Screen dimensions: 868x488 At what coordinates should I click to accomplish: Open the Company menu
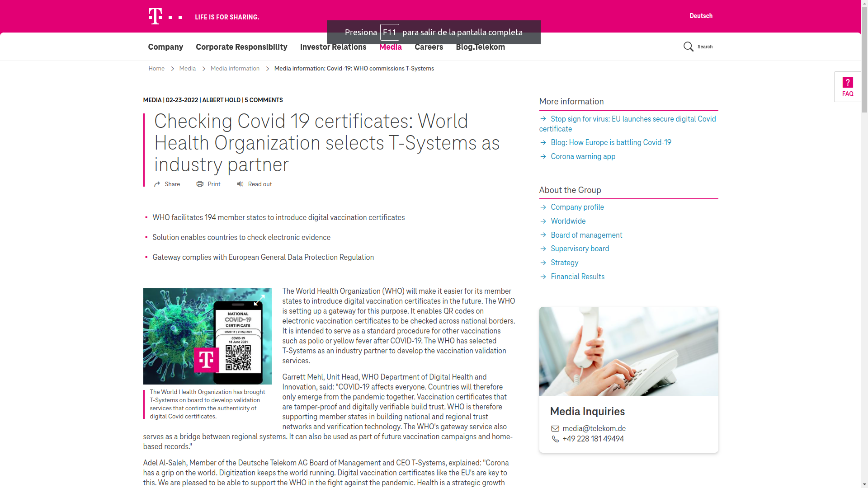pos(165,47)
